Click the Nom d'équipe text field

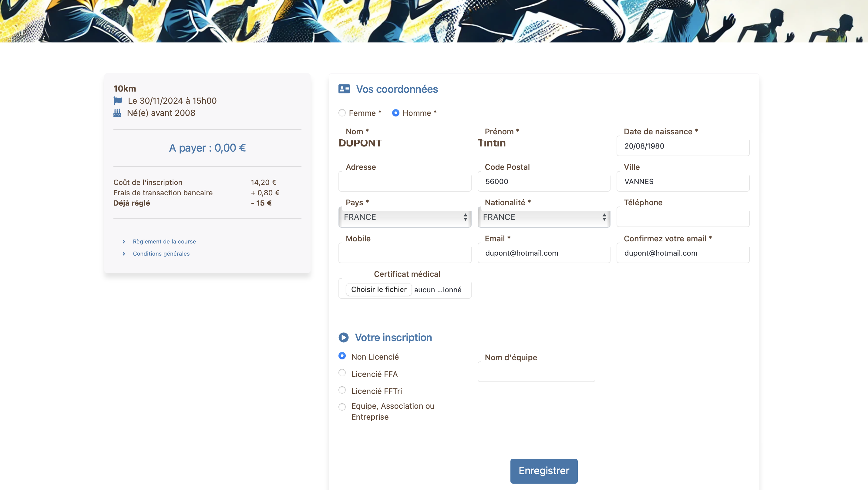click(536, 374)
